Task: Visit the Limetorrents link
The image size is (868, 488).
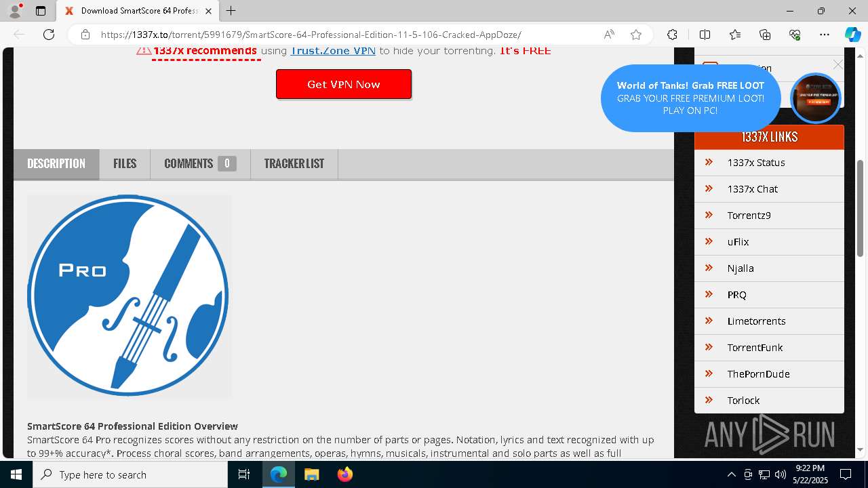Action: (757, 321)
